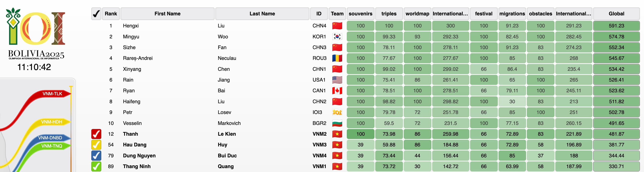644x172 pixels.
Task: Sort by the Rank column header
Action: coord(111,14)
